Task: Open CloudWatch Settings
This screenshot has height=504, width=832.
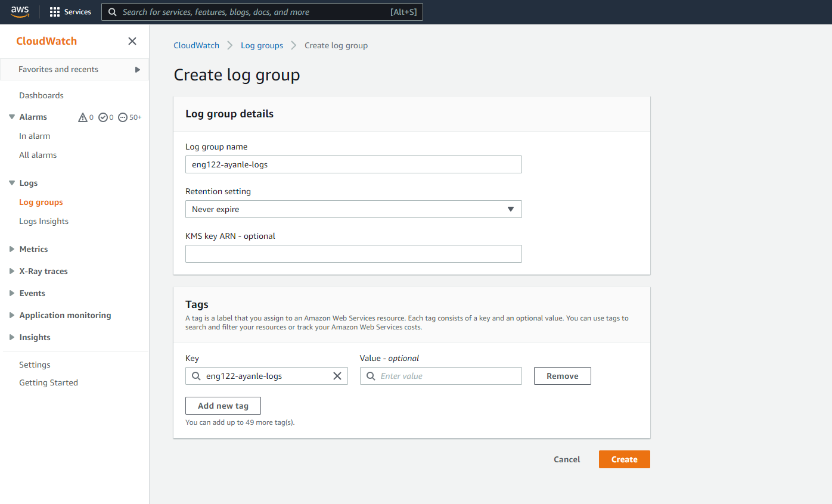Action: pyautogui.click(x=35, y=365)
